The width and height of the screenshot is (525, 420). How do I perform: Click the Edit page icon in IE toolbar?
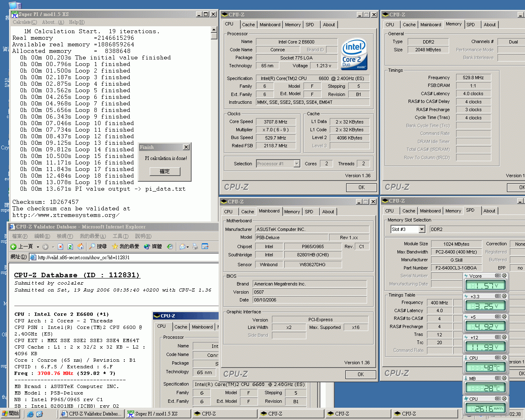(205, 247)
